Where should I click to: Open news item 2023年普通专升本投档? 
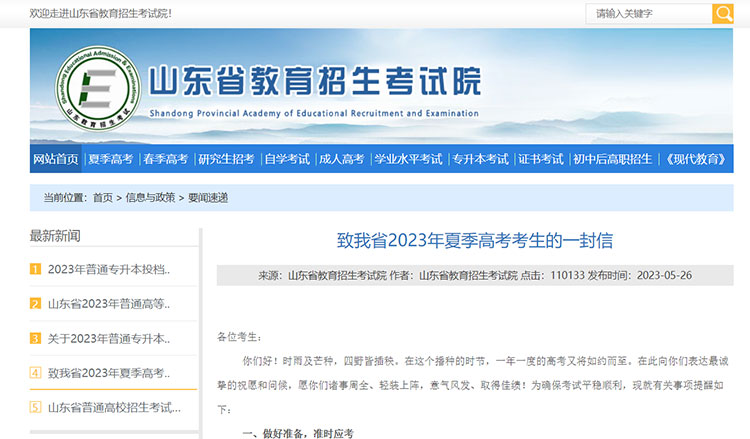(109, 269)
